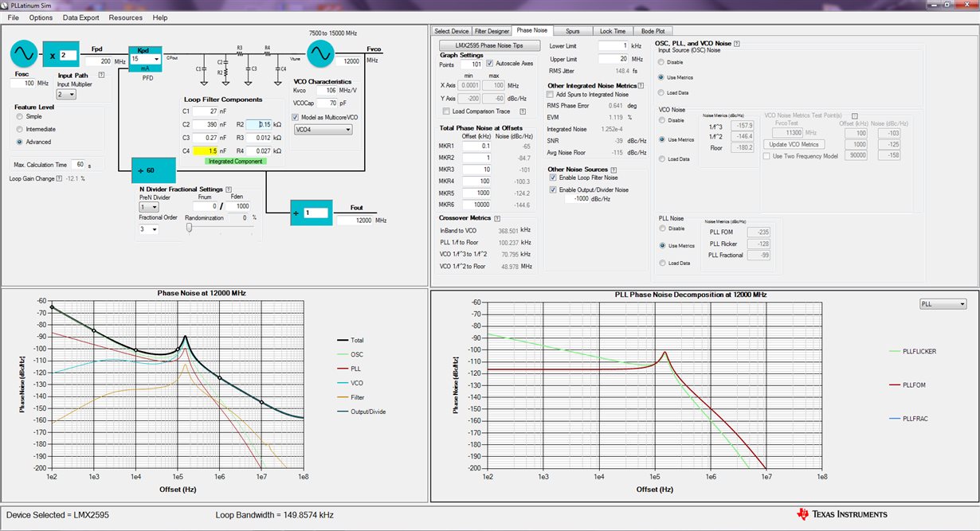Open help icon for OSC, PLL, and VCO Noise
This screenshot has height=531, width=980.
click(736, 44)
